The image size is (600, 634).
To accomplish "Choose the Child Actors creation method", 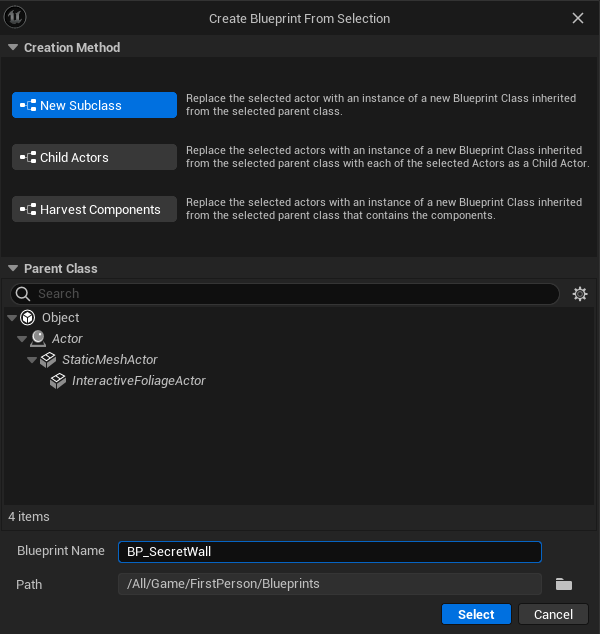I will 95,157.
